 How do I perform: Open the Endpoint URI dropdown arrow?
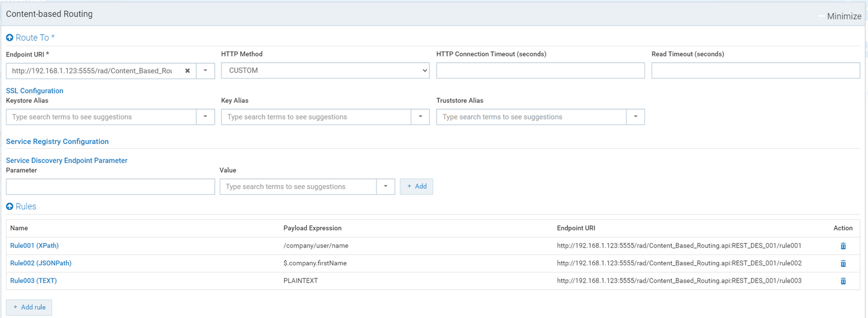205,71
